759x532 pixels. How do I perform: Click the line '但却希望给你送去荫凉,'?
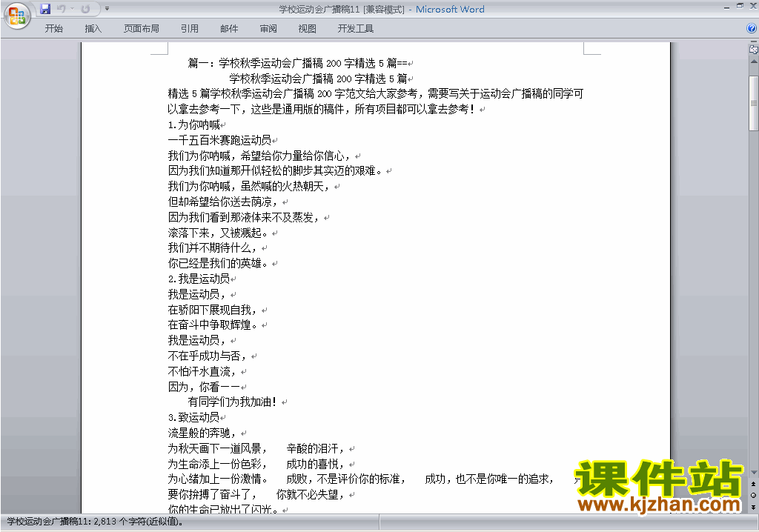(x=222, y=202)
